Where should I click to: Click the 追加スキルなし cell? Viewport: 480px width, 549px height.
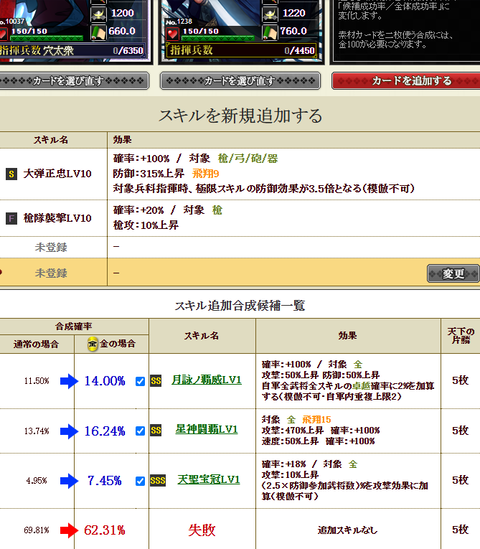click(x=348, y=530)
